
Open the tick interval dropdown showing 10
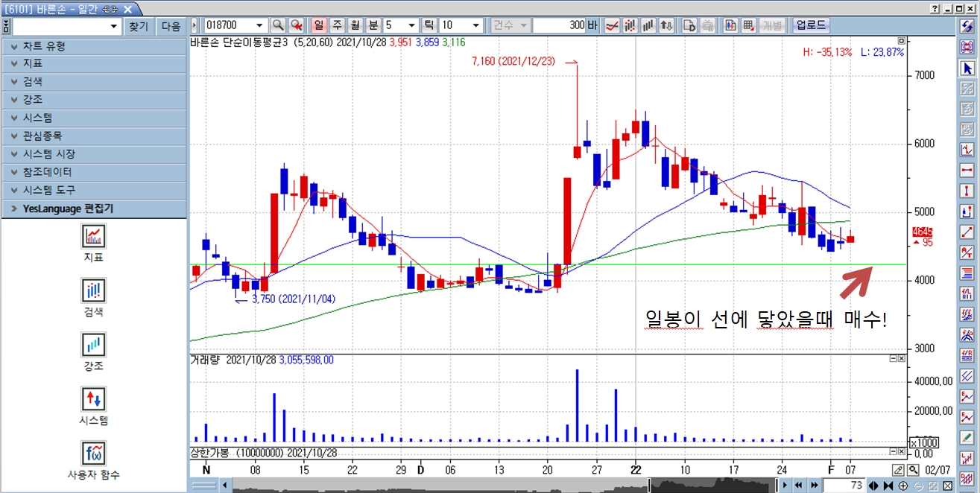click(x=476, y=25)
